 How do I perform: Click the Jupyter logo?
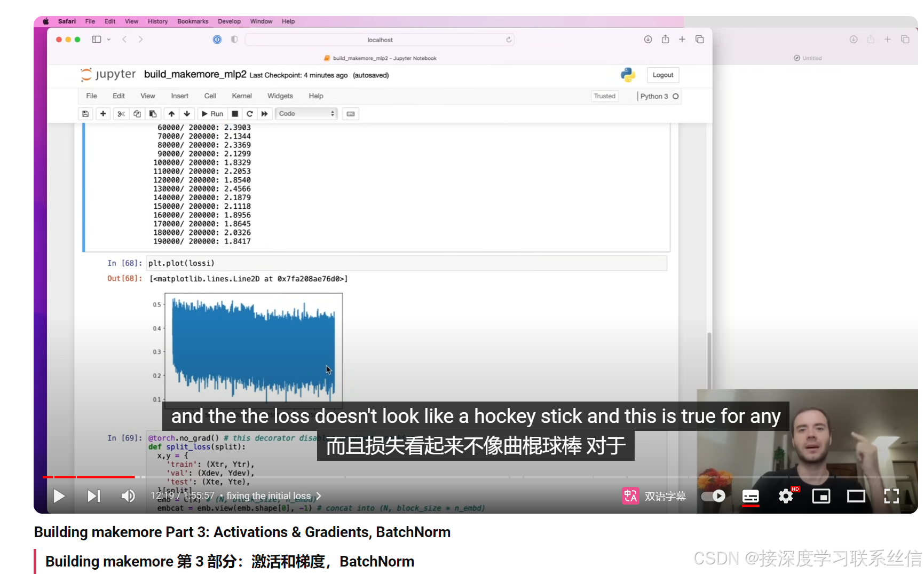pyautogui.click(x=108, y=75)
